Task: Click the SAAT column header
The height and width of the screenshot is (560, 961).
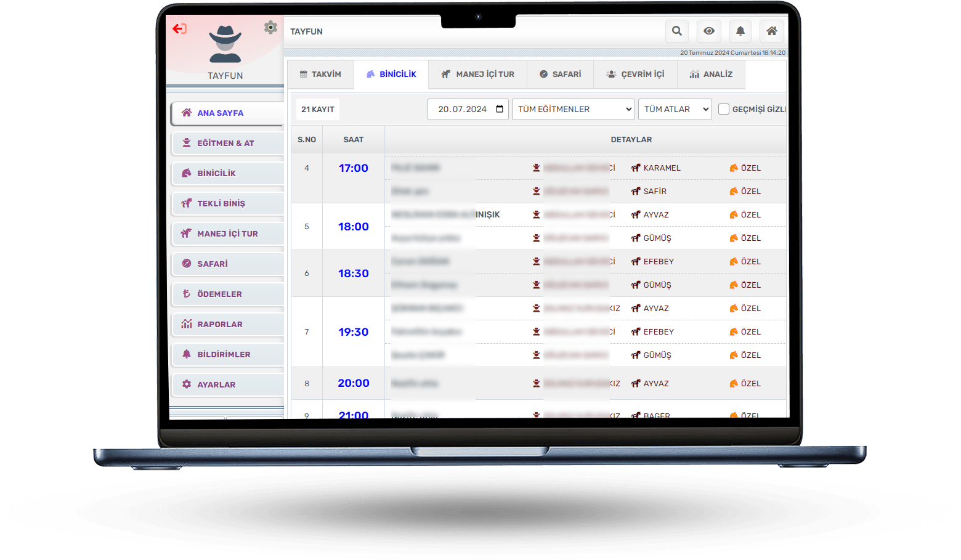Action: tap(354, 140)
